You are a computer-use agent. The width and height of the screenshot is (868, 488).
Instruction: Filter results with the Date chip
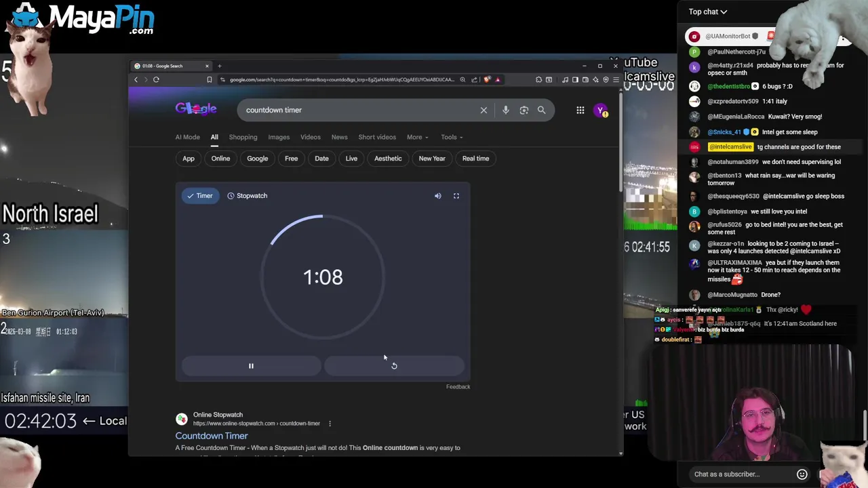(x=321, y=159)
